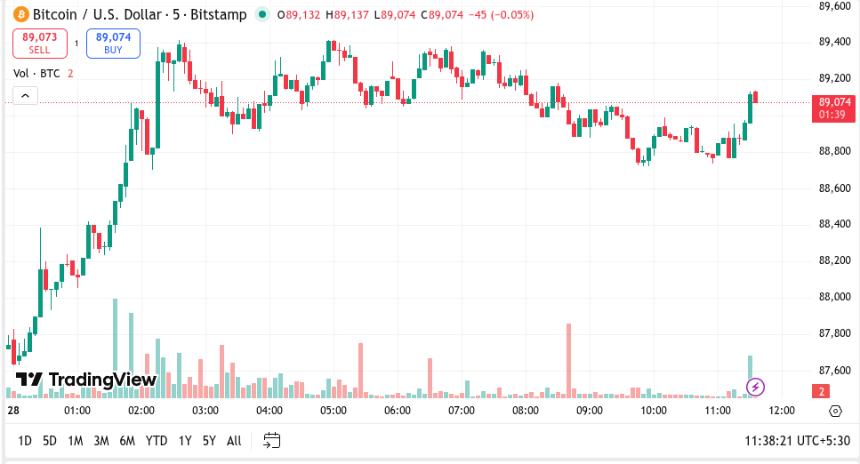The image size is (860, 464).
Task: Open timezone menu showing UTC+5:30
Action: coord(798,440)
